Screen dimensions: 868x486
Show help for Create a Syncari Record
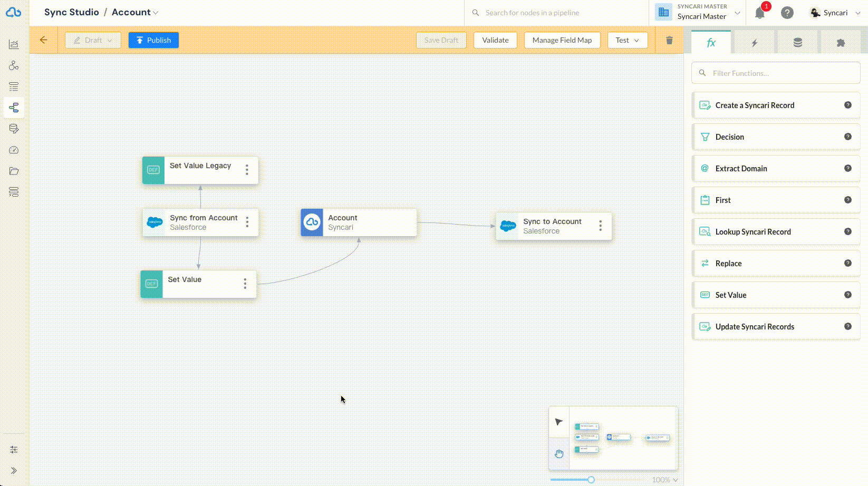848,105
